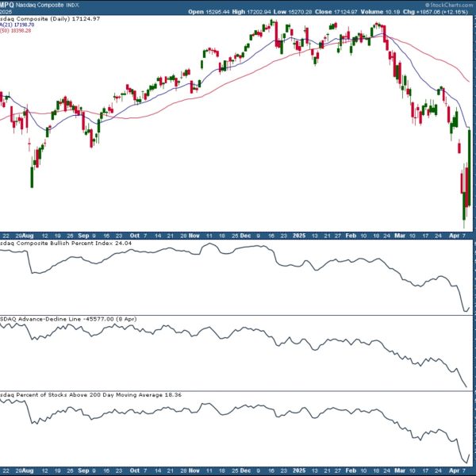The image size is (476, 476).
Task: Click the 'Composite (Daily) 17124.97' legend line
Action: [x=58, y=19]
